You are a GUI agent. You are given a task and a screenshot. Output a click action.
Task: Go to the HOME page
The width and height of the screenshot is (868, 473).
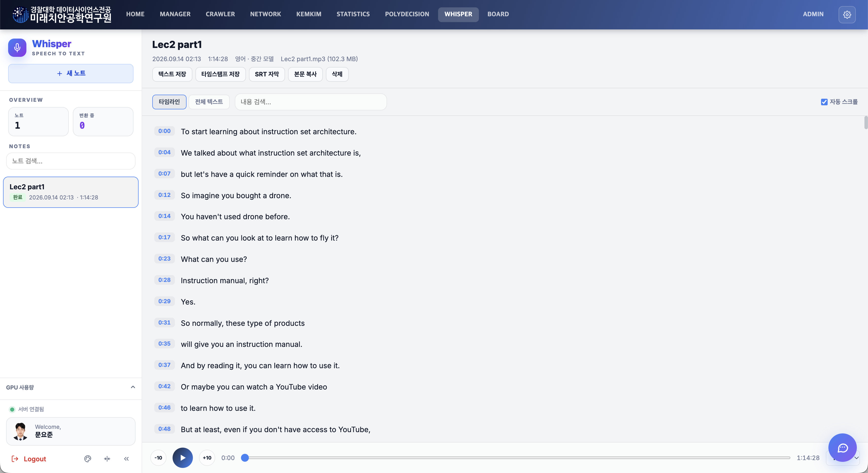135,14
